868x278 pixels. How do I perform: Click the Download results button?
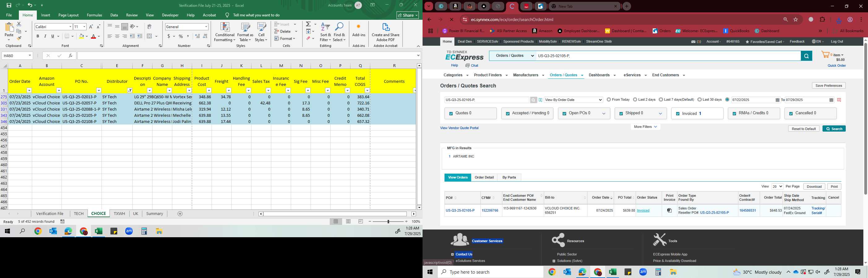814,187
